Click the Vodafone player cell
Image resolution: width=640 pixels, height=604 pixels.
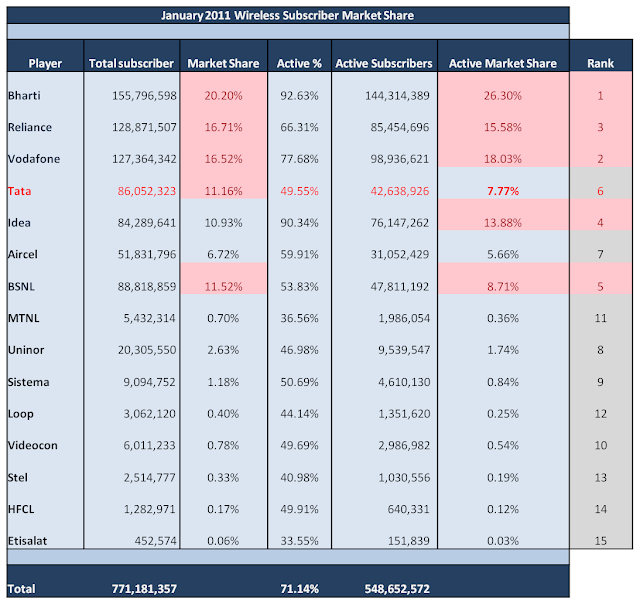tap(34, 159)
